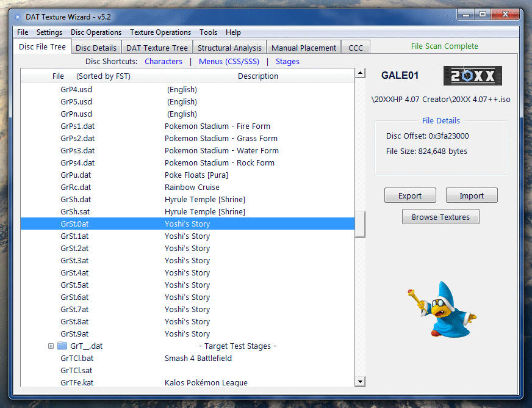Click the scrollbar down arrow
The height and width of the screenshot is (408, 532).
point(360,382)
